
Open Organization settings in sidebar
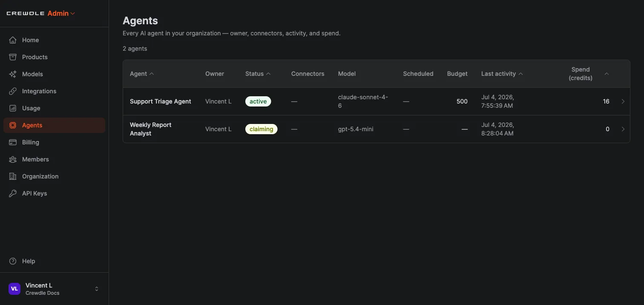pyautogui.click(x=54, y=176)
